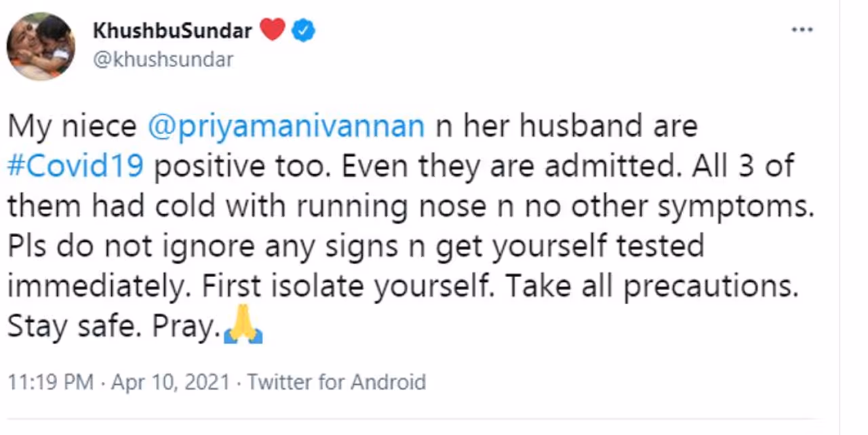Image resolution: width=868 pixels, height=435 pixels.
Task: Open the KhushbuSundar display name
Action: coord(172,31)
